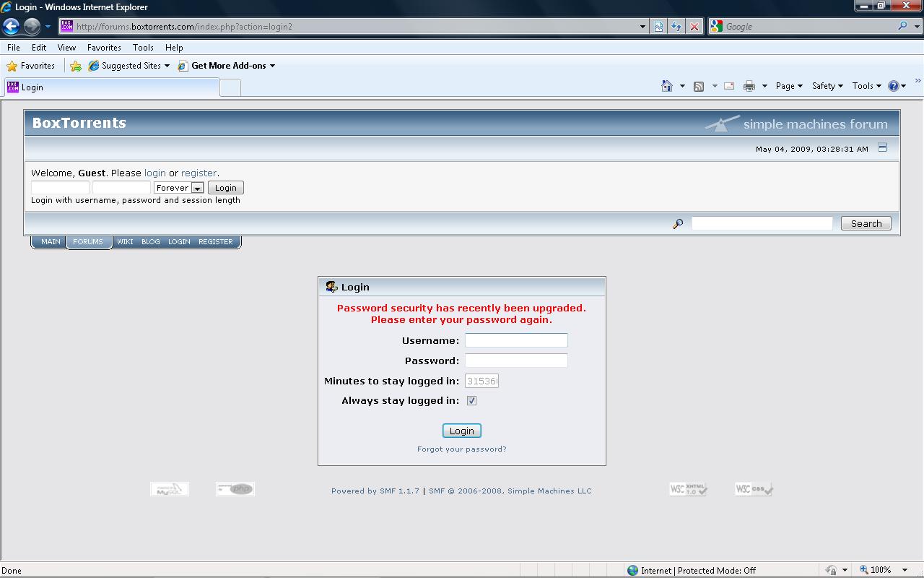924x578 pixels.
Task: Click the Compatibility View broken-page icon
Action: click(x=658, y=27)
